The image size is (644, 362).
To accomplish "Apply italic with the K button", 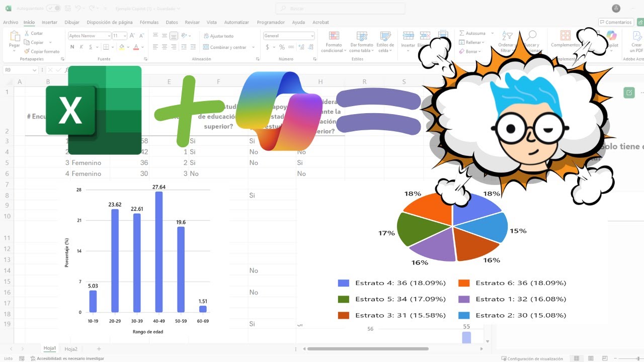I will pyautogui.click(x=81, y=47).
